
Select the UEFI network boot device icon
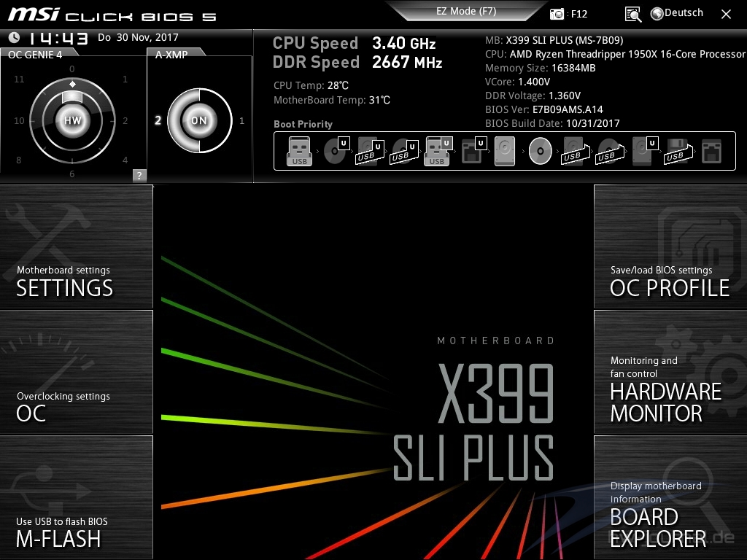pyautogui.click(x=473, y=152)
